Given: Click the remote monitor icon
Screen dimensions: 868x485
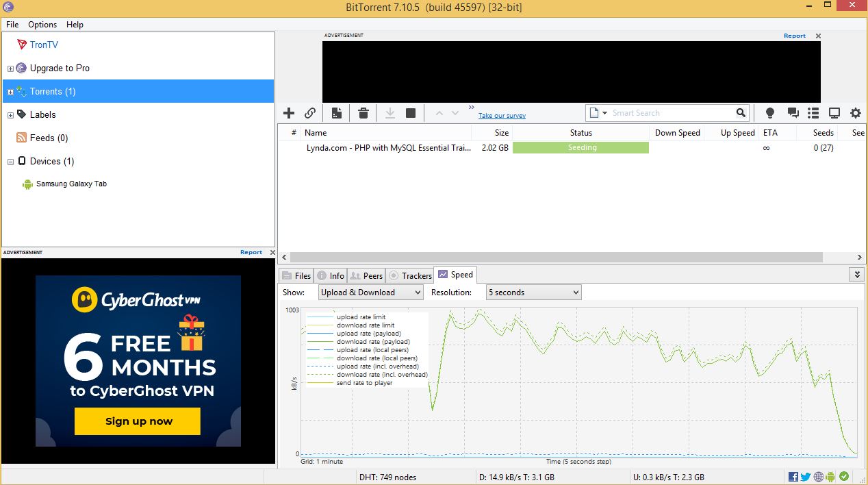Looking at the screenshot, I should (x=834, y=113).
